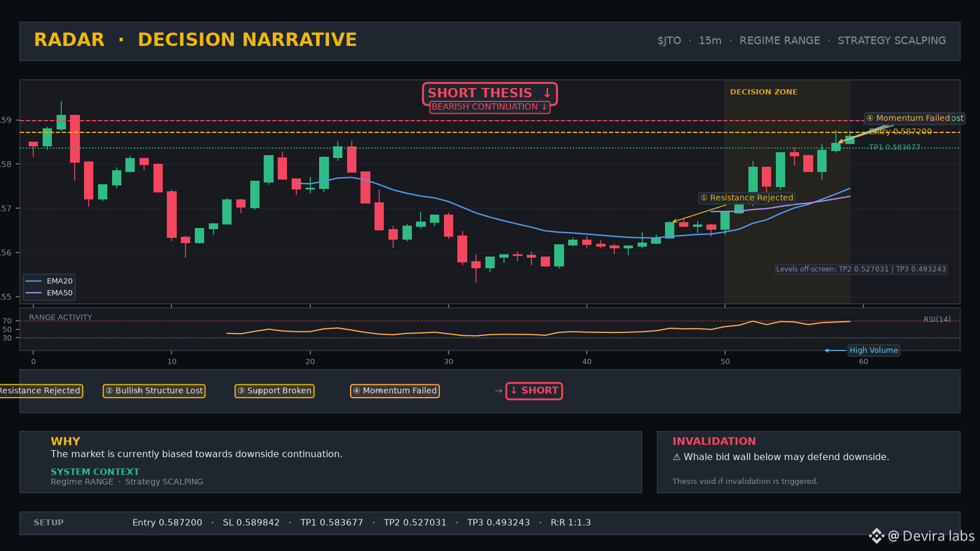980x551 pixels.
Task: Click TP3 0.493243 in the setup bar
Action: tap(499, 523)
